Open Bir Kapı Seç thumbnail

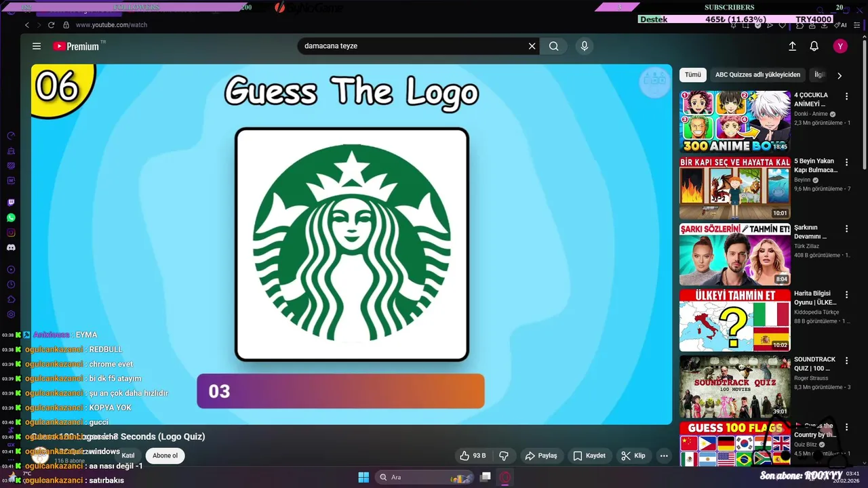pos(735,188)
